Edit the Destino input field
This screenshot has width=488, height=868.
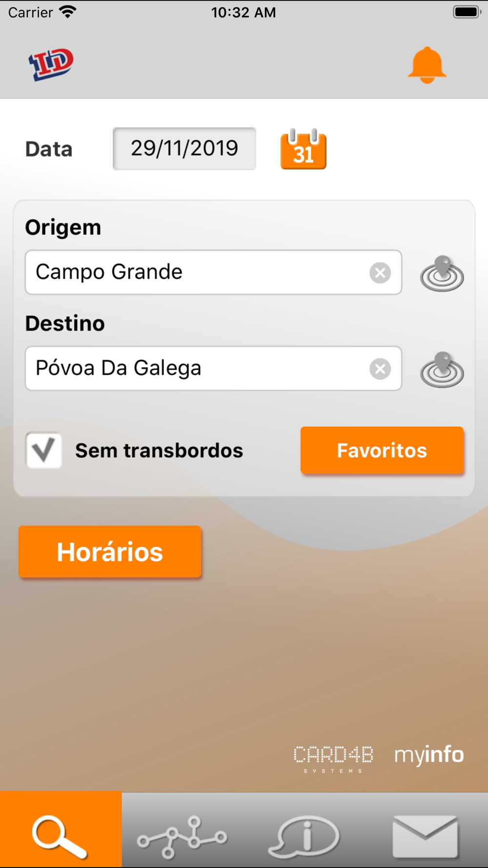point(195,369)
